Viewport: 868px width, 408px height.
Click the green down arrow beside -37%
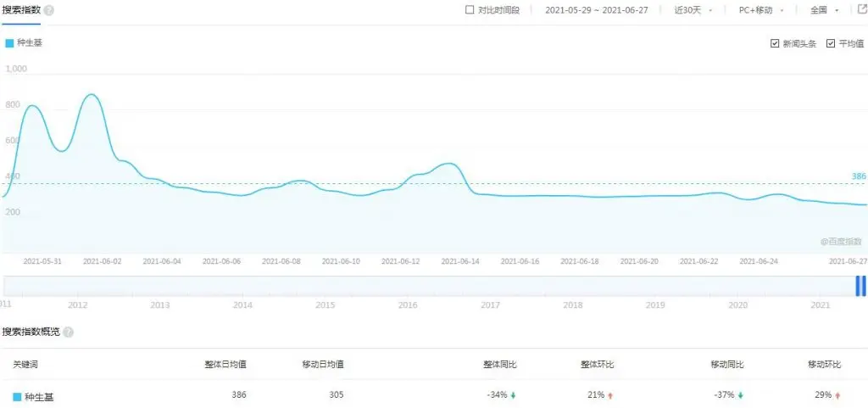[741, 395]
